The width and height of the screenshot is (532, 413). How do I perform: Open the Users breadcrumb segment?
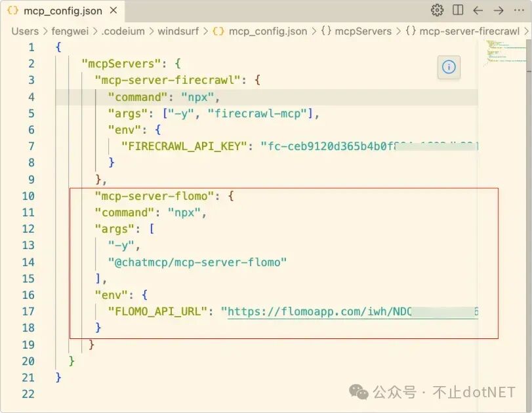pyautogui.click(x=25, y=31)
